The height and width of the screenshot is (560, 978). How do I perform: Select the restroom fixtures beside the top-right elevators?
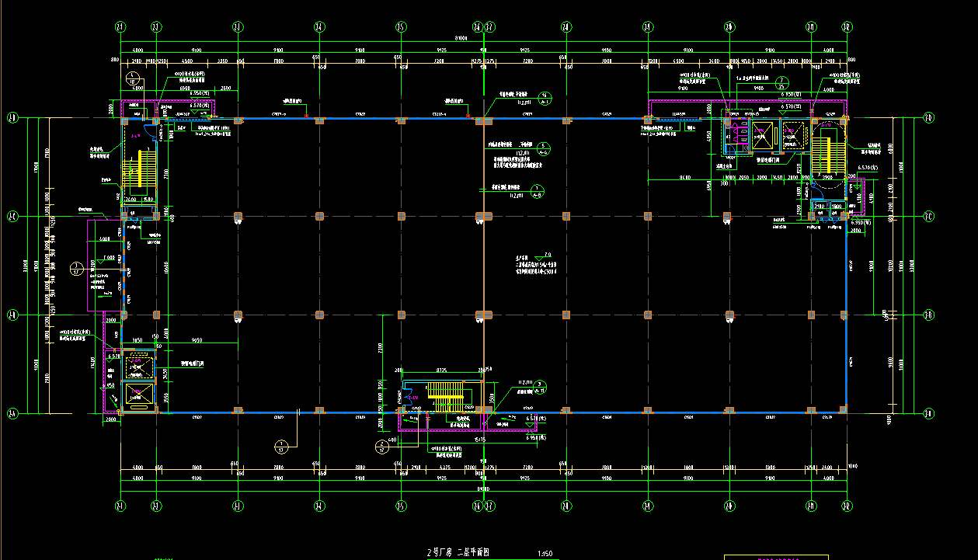click(734, 135)
